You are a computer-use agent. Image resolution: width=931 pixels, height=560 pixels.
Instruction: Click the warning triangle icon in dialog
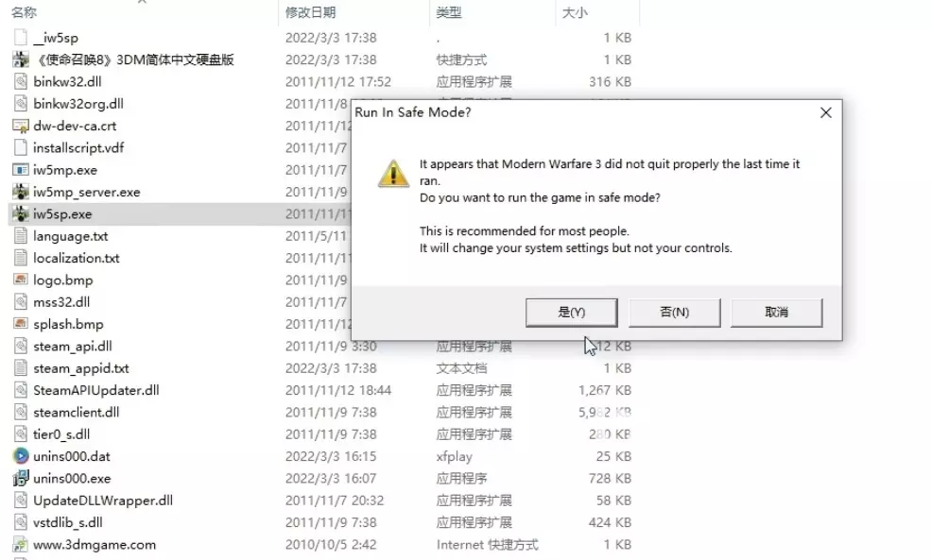click(393, 174)
